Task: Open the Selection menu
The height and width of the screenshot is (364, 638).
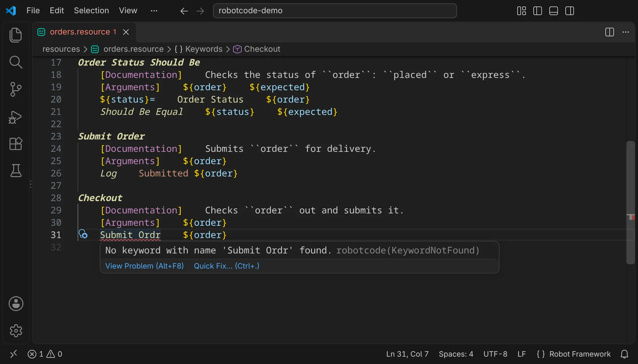Action: point(91,10)
